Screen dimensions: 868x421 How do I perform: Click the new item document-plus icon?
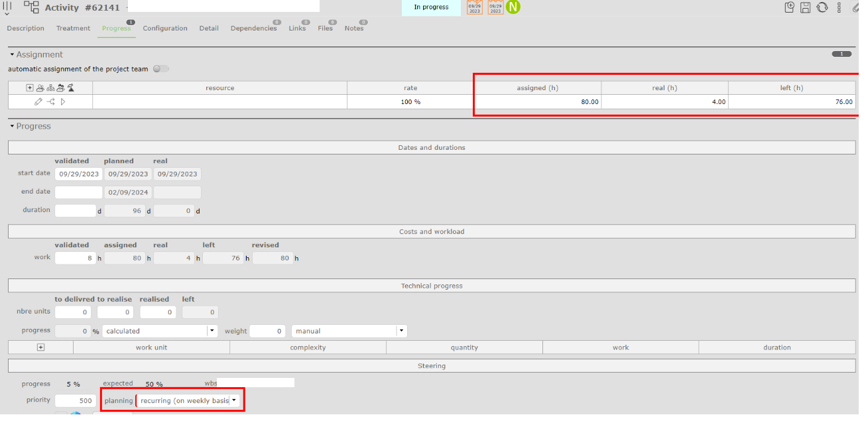(x=789, y=7)
